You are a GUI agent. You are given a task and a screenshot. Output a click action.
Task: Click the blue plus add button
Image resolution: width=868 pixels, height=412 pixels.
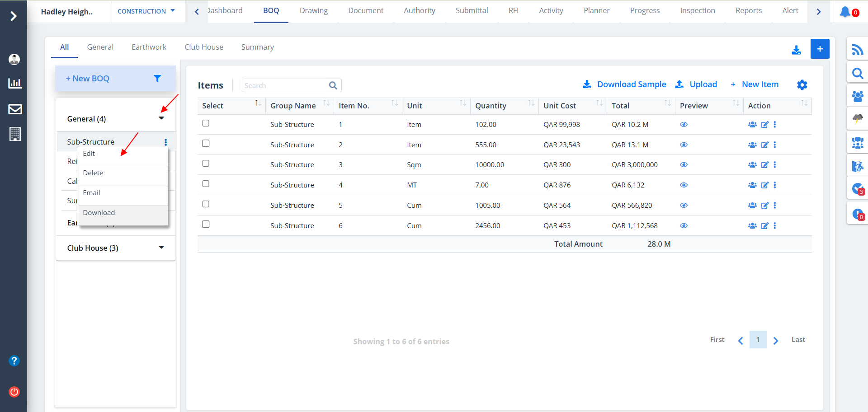click(820, 49)
